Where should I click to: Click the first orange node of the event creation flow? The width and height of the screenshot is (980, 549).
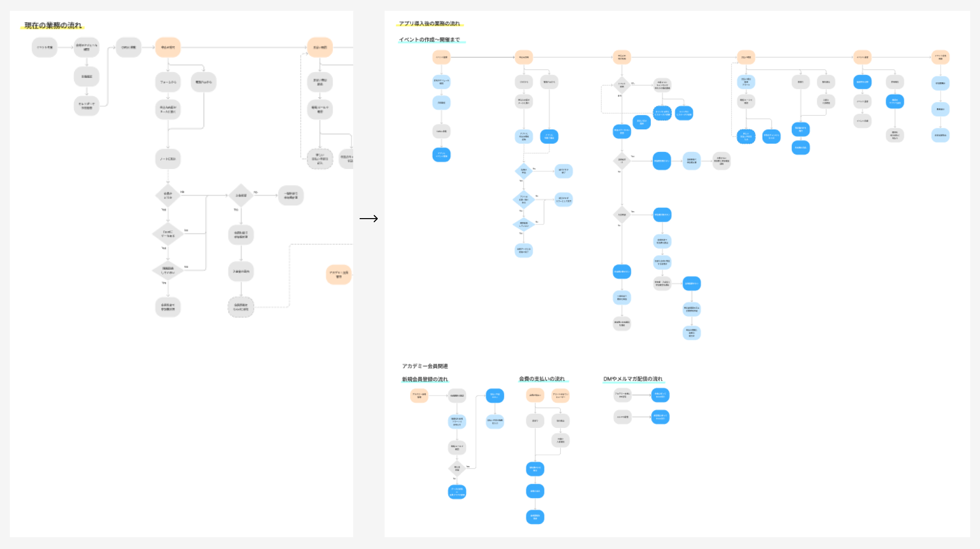tap(441, 57)
